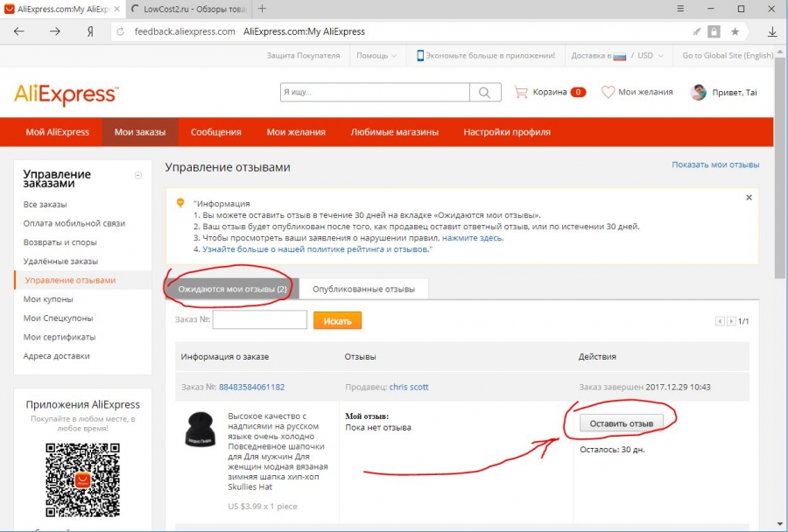
Task: Close the yellow information notice
Action: coord(749,198)
